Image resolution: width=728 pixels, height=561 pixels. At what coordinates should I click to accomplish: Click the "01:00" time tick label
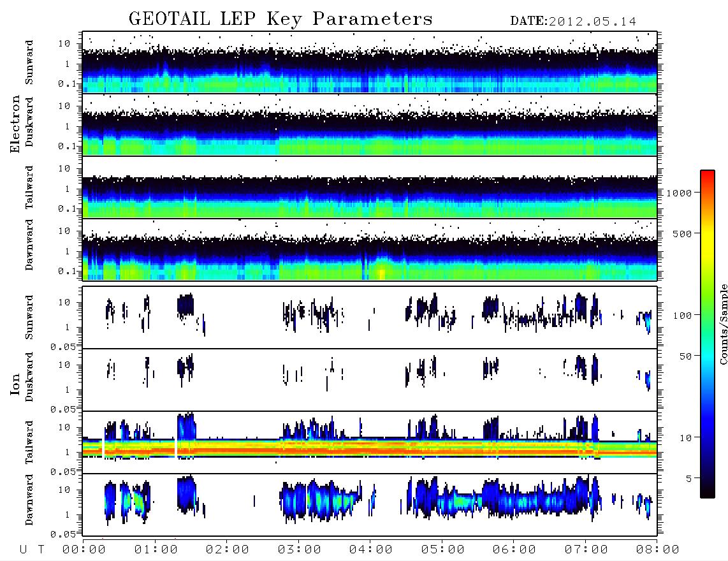[156, 550]
